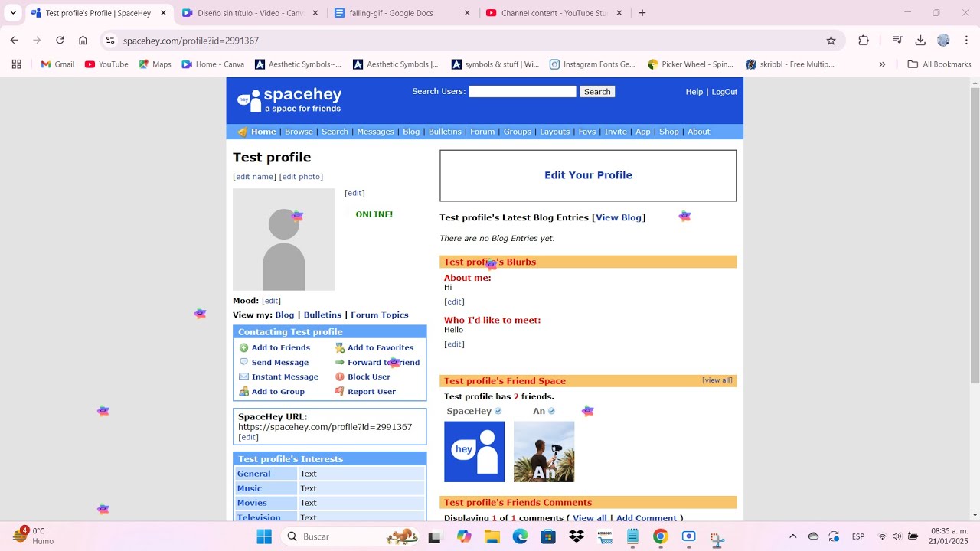Click the site information icon in address bar

(110, 41)
